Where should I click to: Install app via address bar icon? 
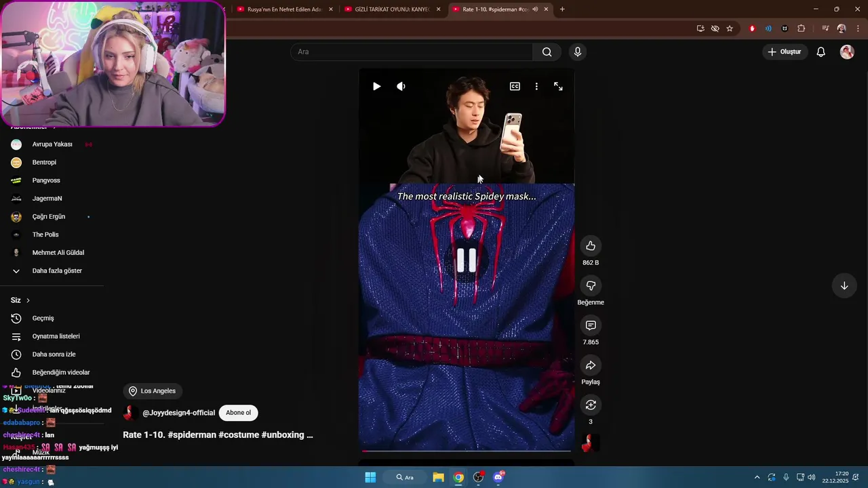coord(701,28)
